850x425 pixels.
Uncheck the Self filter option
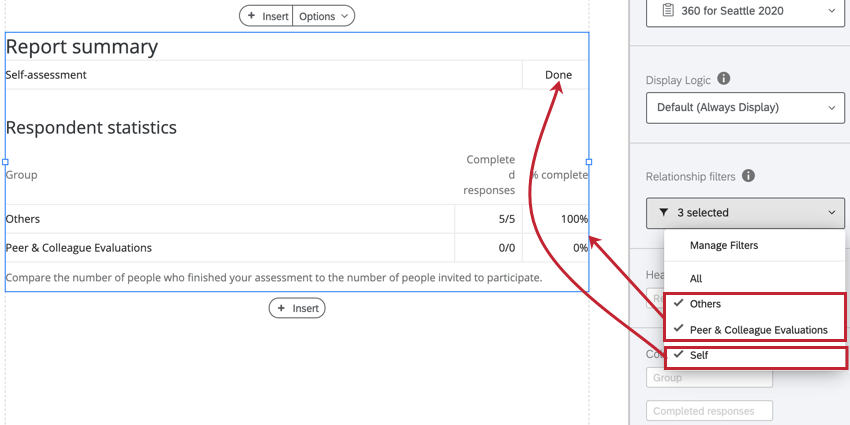point(698,355)
